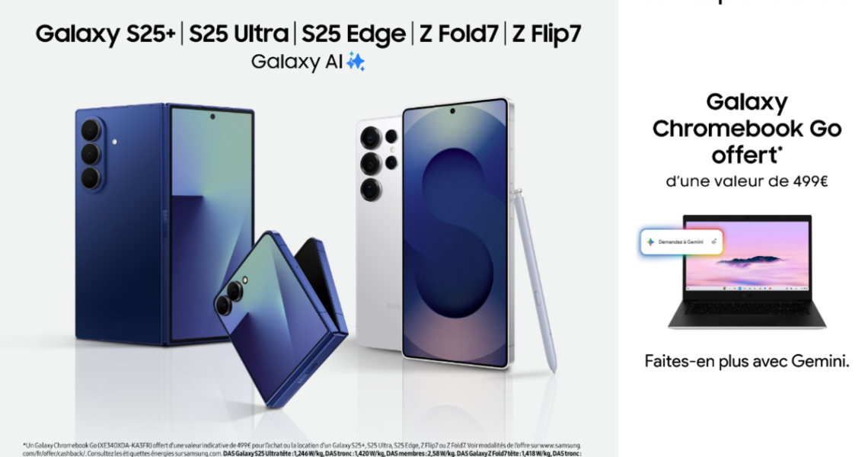
Task: Click the Chromebook laptop image
Action: [748, 272]
